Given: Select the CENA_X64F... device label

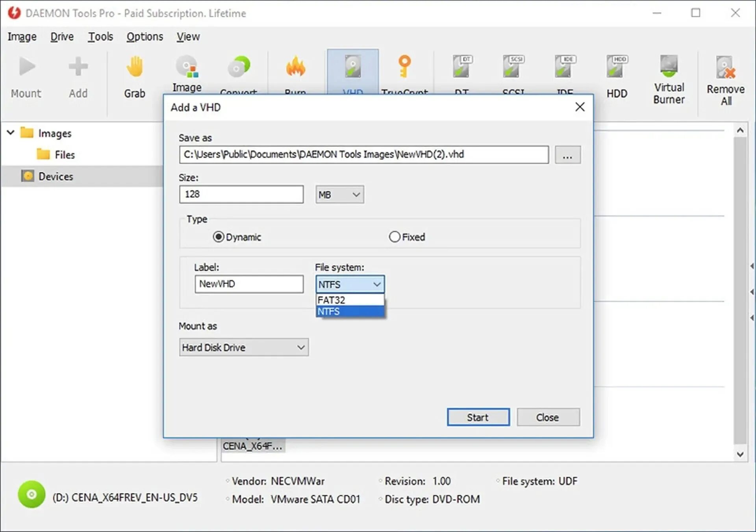Looking at the screenshot, I should tap(252, 446).
